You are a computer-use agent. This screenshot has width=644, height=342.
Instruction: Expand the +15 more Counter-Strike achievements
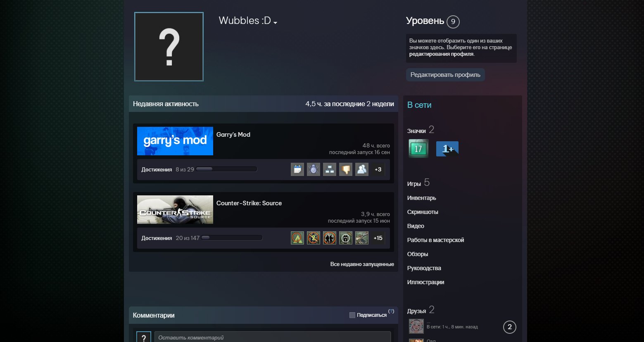point(378,238)
